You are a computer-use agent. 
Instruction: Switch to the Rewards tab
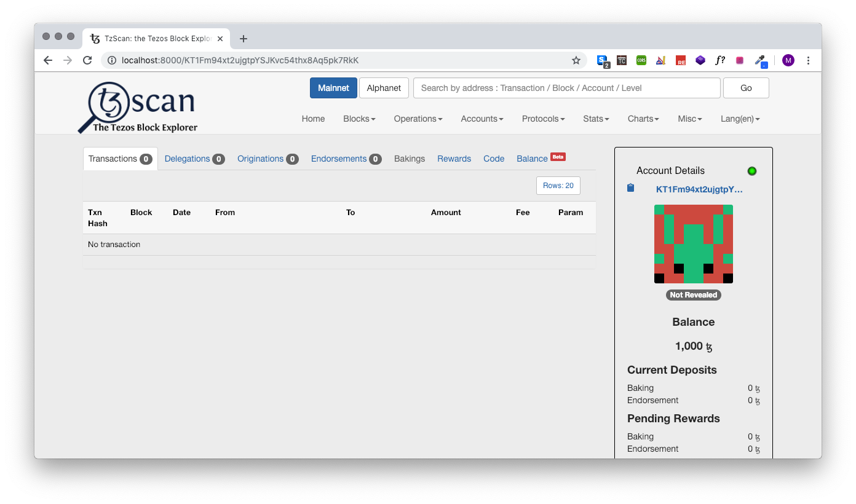click(x=454, y=159)
